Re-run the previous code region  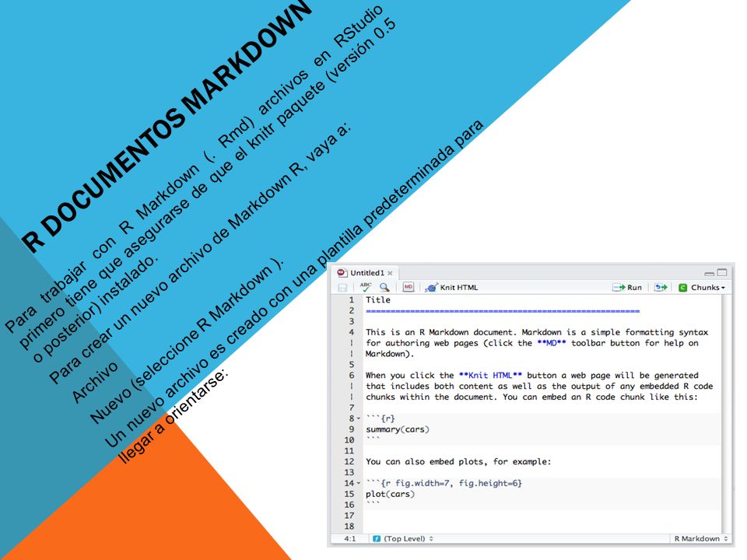click(x=661, y=287)
